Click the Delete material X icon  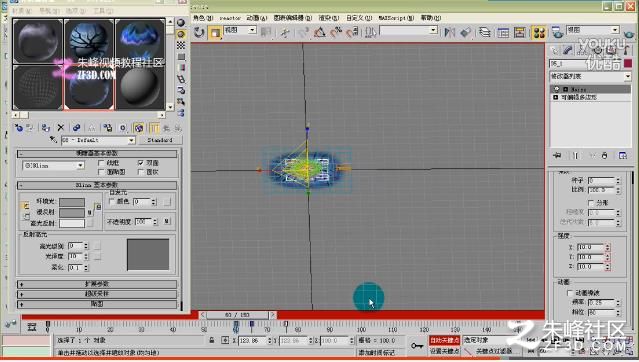pyautogui.click(x=61, y=128)
